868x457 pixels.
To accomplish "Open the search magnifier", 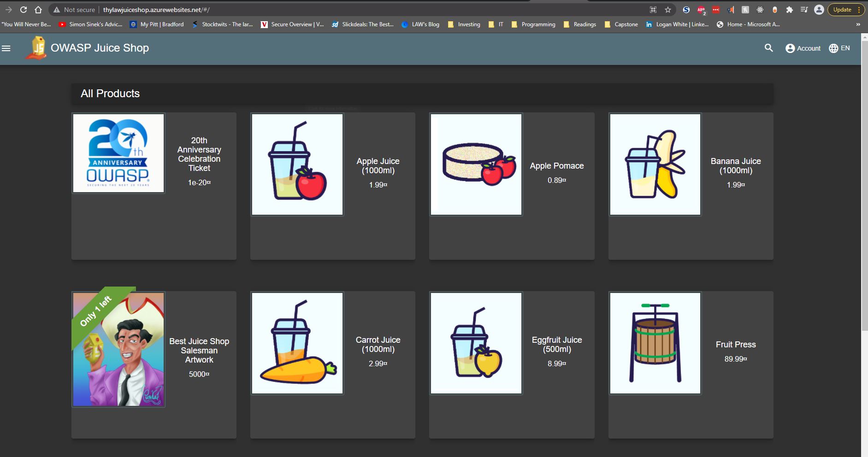I will point(768,48).
